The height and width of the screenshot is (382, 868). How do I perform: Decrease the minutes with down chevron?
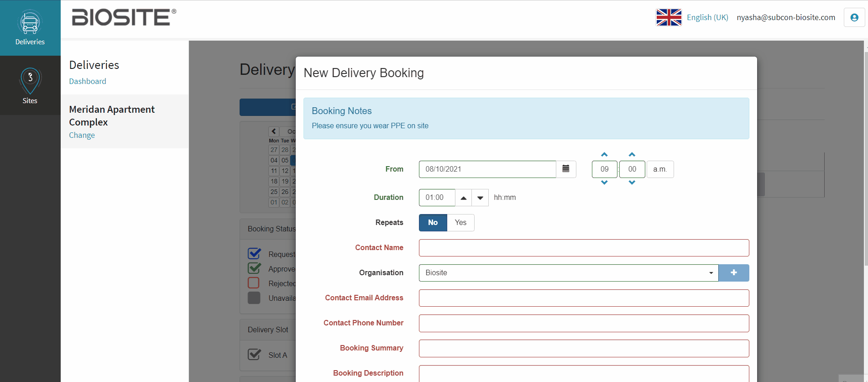click(632, 183)
